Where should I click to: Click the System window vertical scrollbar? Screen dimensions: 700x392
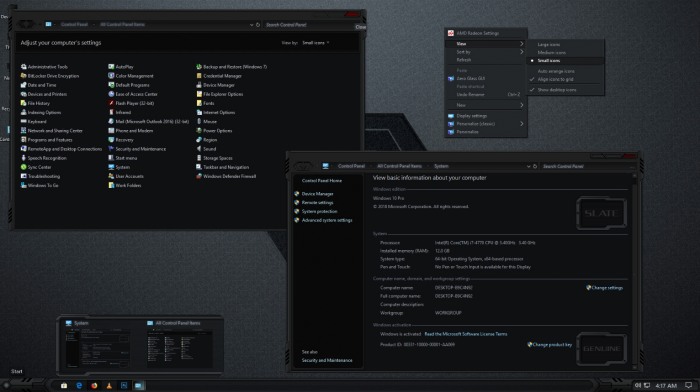tap(634, 271)
